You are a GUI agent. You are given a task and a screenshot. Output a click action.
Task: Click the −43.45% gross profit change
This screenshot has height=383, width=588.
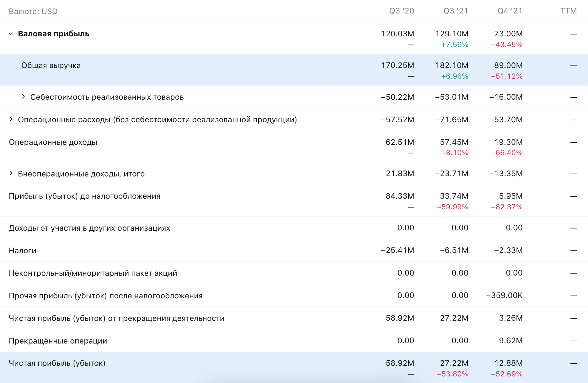pyautogui.click(x=507, y=45)
